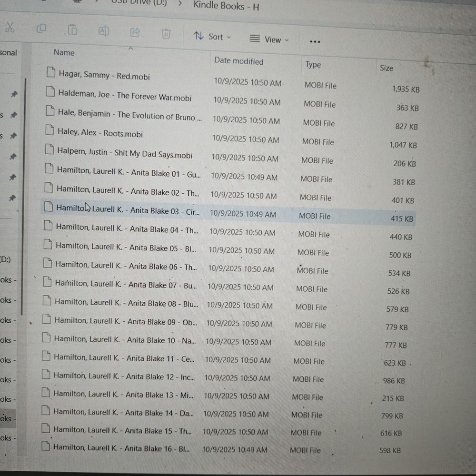Click MOBI File type in Roots.mobi row
This screenshot has width=476, height=476.
pyautogui.click(x=318, y=142)
